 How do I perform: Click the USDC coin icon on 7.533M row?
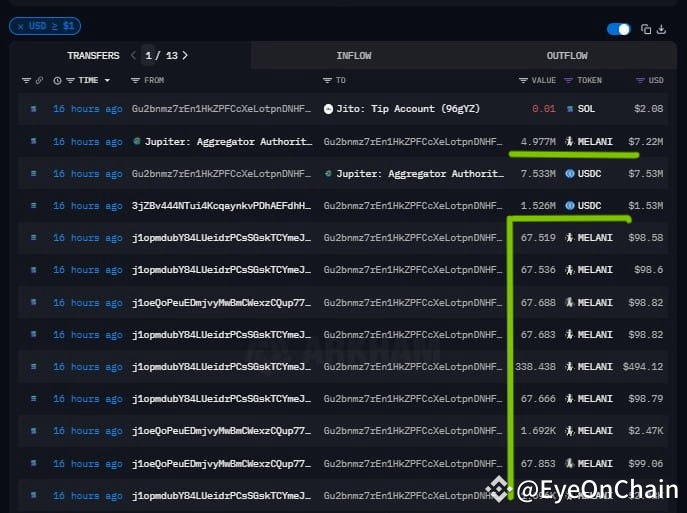pos(570,174)
